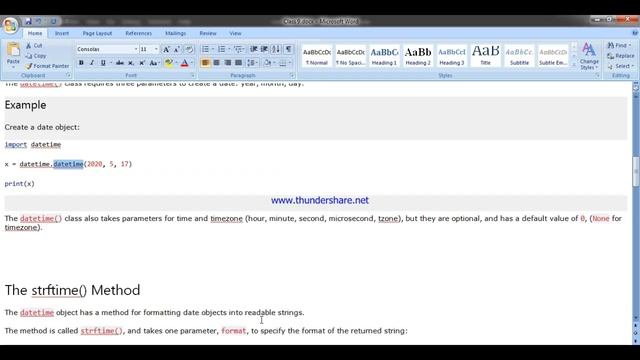Increase paragraph indent
The height and width of the screenshot is (360, 640).
tap(264, 49)
